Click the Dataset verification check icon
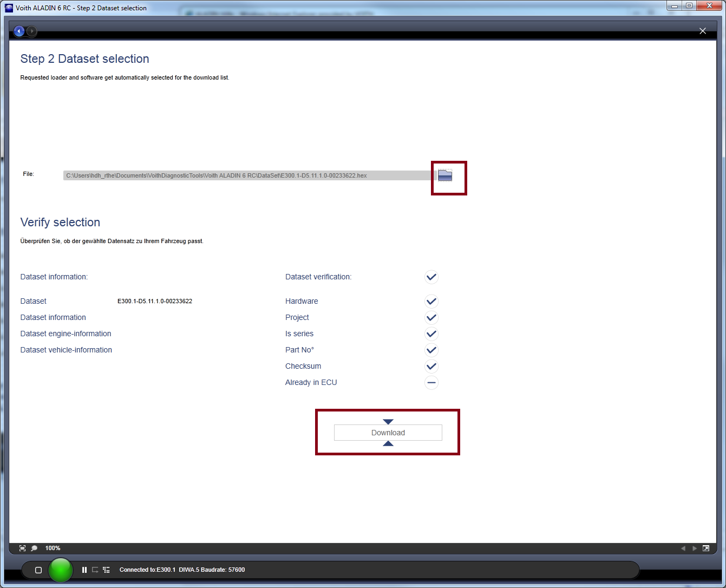Viewport: 726px width, 588px height. [431, 277]
